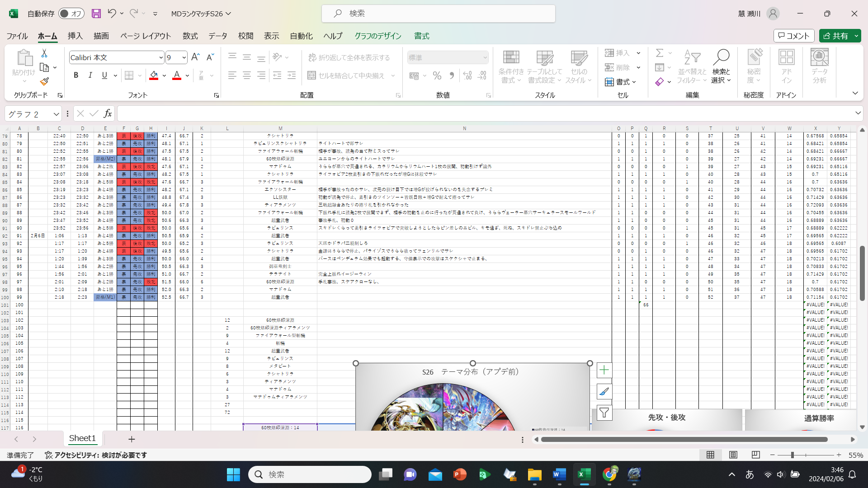Switch to Normal view in status bar
868x488 pixels.
711,455
